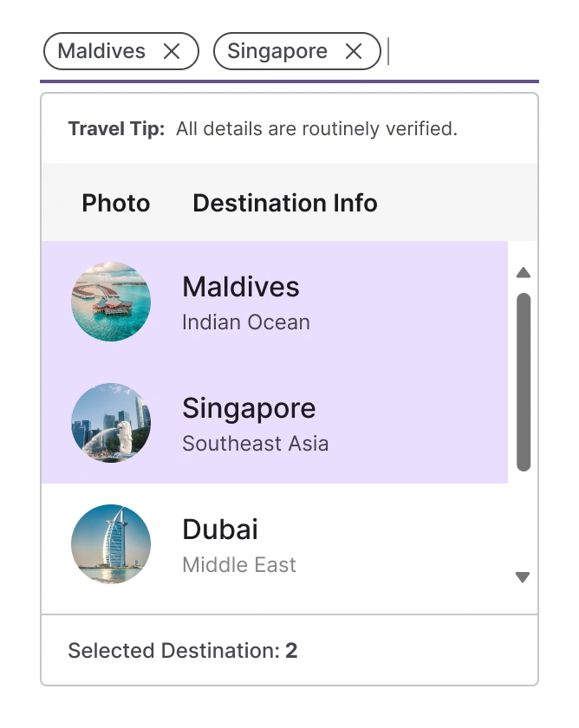Select the Travel Tip banner row

click(289, 128)
